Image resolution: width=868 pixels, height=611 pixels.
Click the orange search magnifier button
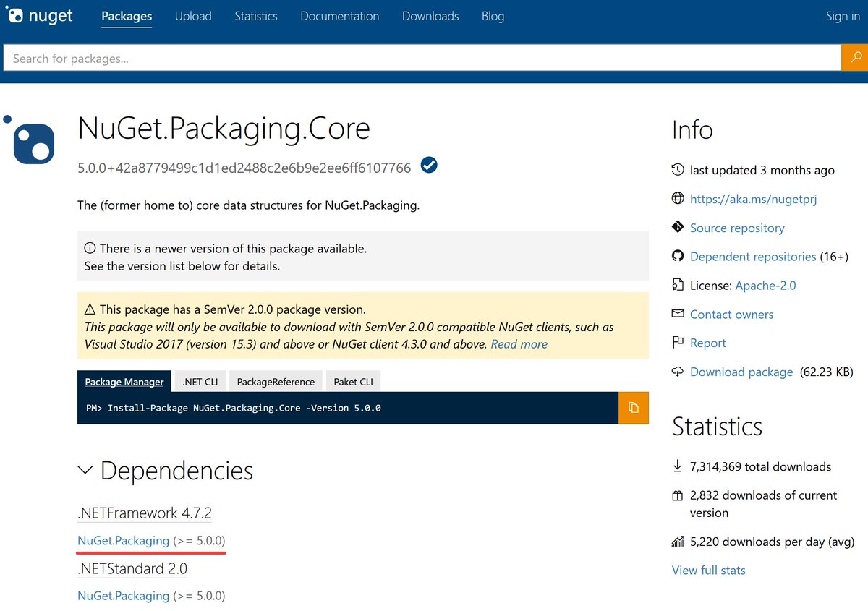(854, 58)
